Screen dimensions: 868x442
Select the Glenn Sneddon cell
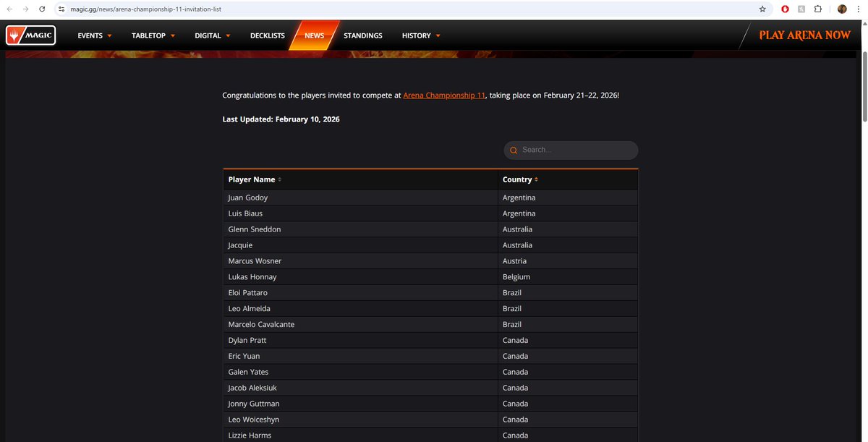[x=360, y=229]
